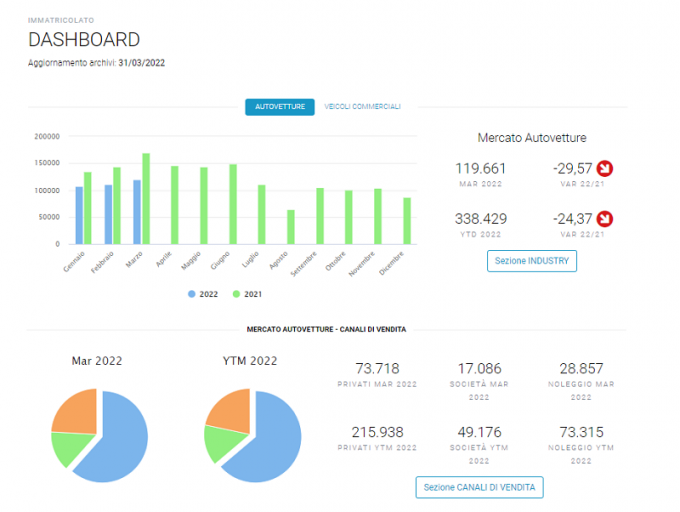Image resolution: width=680 pixels, height=512 pixels.
Task: Open the Sezione CANALI DI VENDITA button
Action: [479, 487]
